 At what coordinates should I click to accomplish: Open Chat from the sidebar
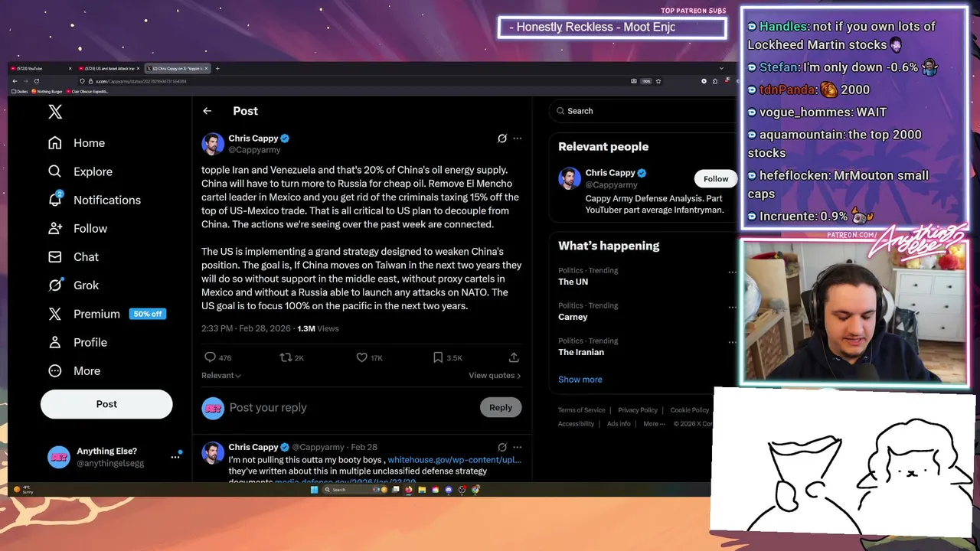point(73,256)
